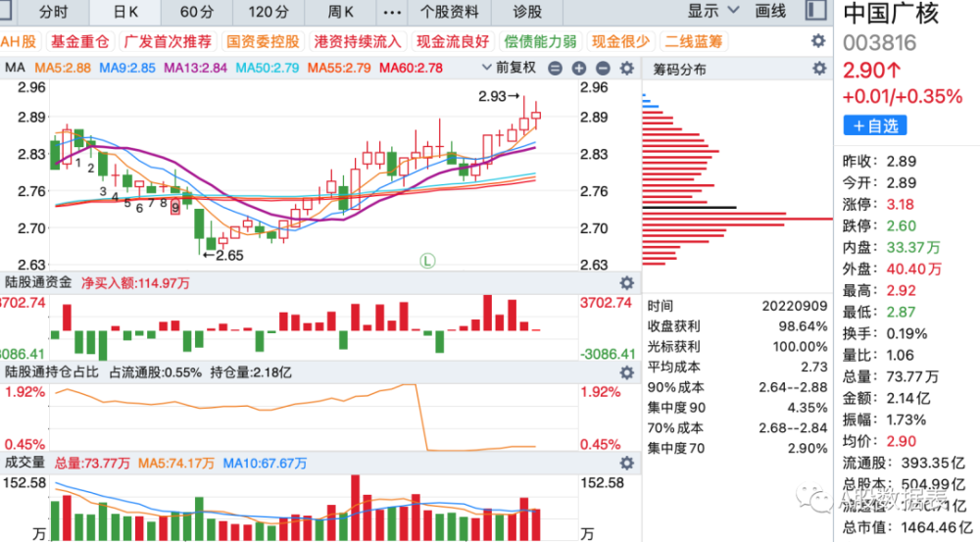Open the more periods ellipsis menu
The width and height of the screenshot is (980, 542).
(392, 12)
